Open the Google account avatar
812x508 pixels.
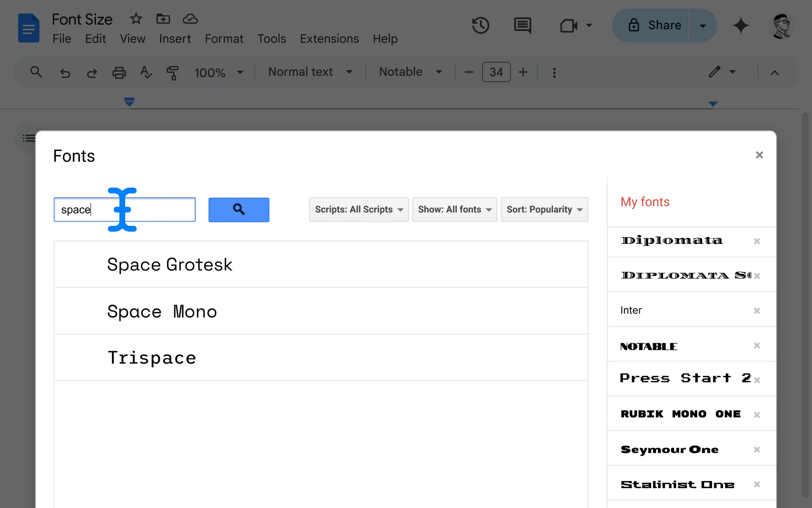click(x=781, y=26)
